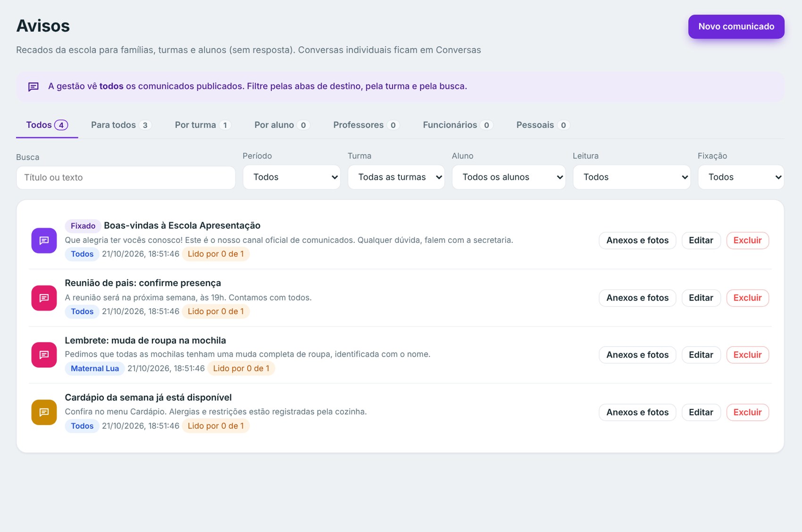Click Lido por 0 de 1 on Lembrete notice
This screenshot has width=802, height=532.
click(241, 369)
